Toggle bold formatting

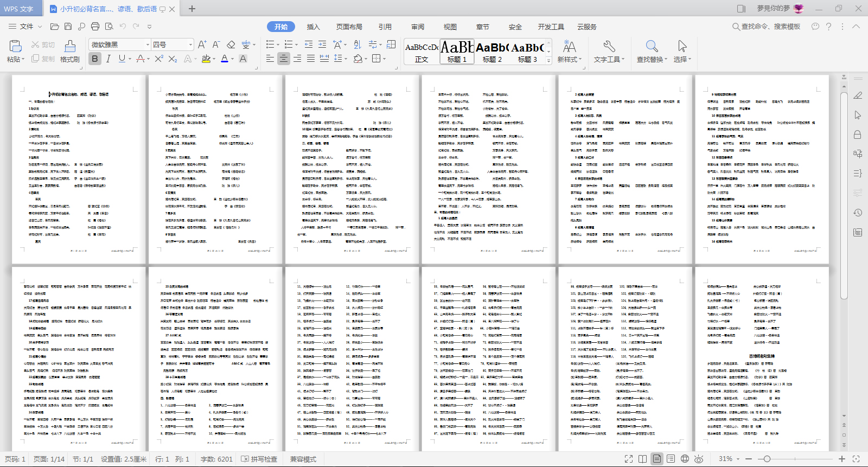(95, 59)
